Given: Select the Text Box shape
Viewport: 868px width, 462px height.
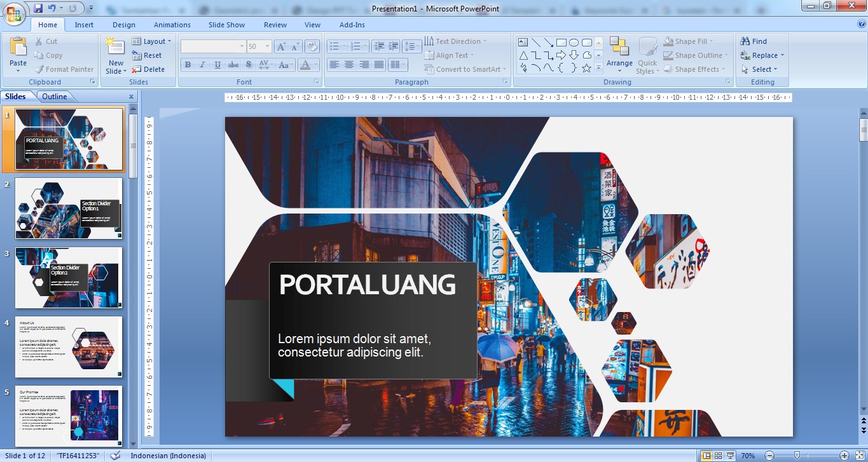Looking at the screenshot, I should (x=523, y=43).
